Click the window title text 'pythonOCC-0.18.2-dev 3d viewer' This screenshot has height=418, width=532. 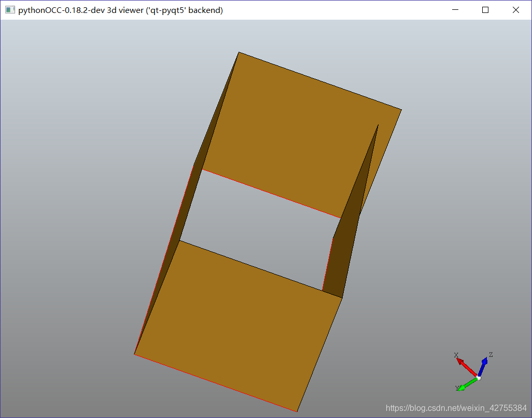point(81,10)
